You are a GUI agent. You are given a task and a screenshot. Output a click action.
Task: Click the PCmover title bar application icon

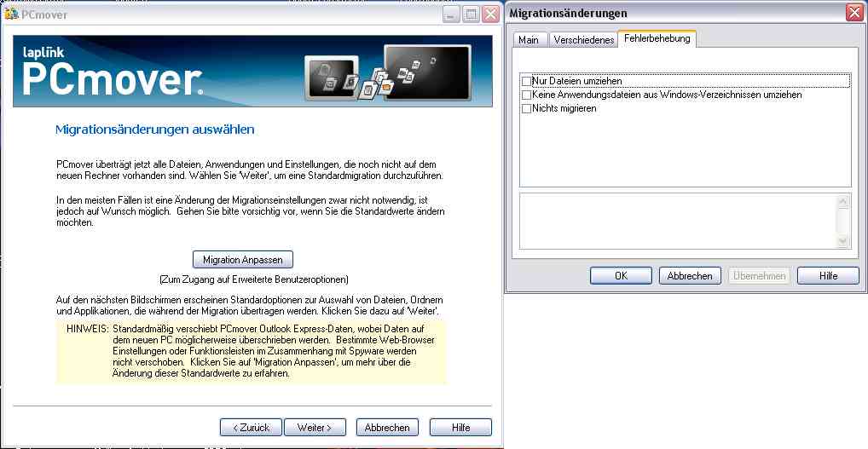click(x=11, y=14)
